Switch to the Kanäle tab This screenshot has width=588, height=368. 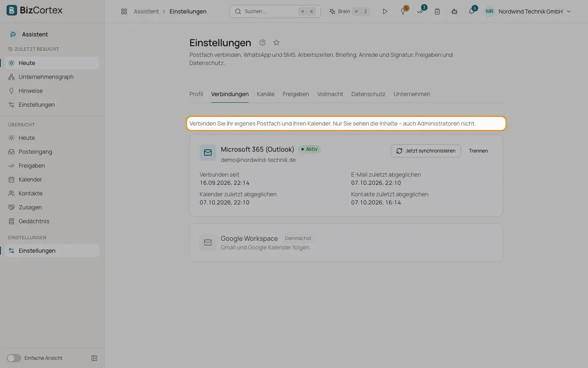(265, 94)
